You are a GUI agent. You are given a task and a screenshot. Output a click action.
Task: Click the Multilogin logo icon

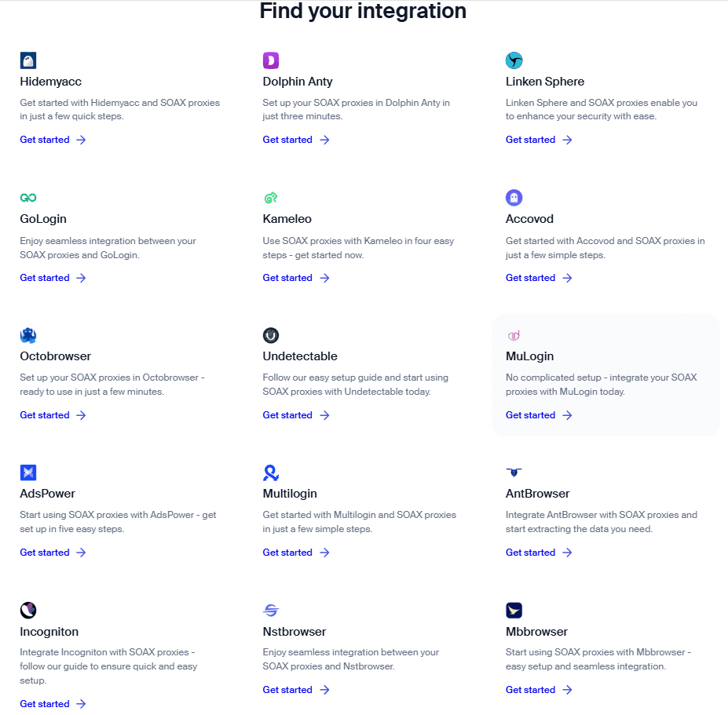(x=271, y=472)
